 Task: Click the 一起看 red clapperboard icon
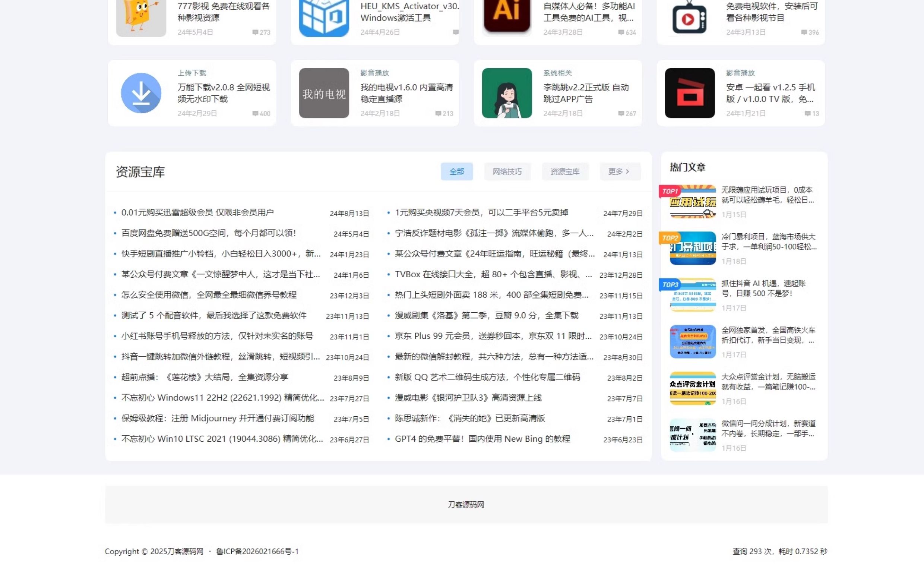(690, 93)
